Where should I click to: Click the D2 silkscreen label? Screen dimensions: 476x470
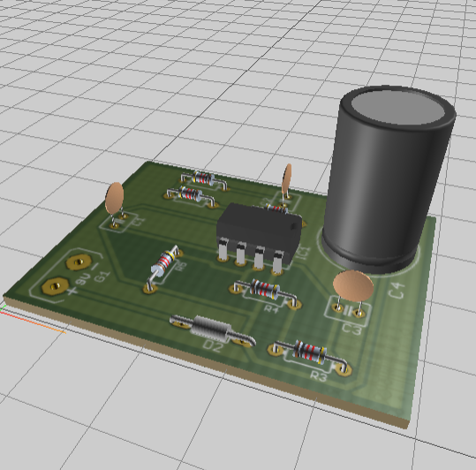click(x=213, y=346)
